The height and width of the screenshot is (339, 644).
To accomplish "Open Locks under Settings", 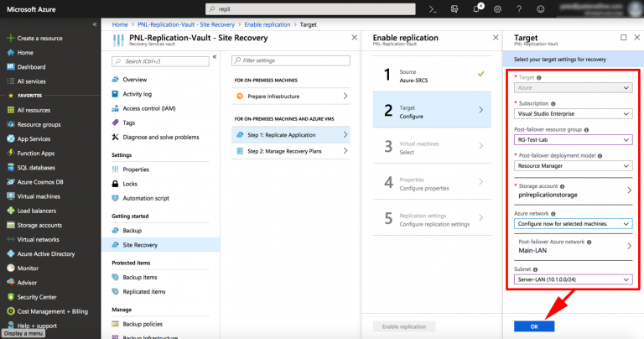I will tap(130, 184).
